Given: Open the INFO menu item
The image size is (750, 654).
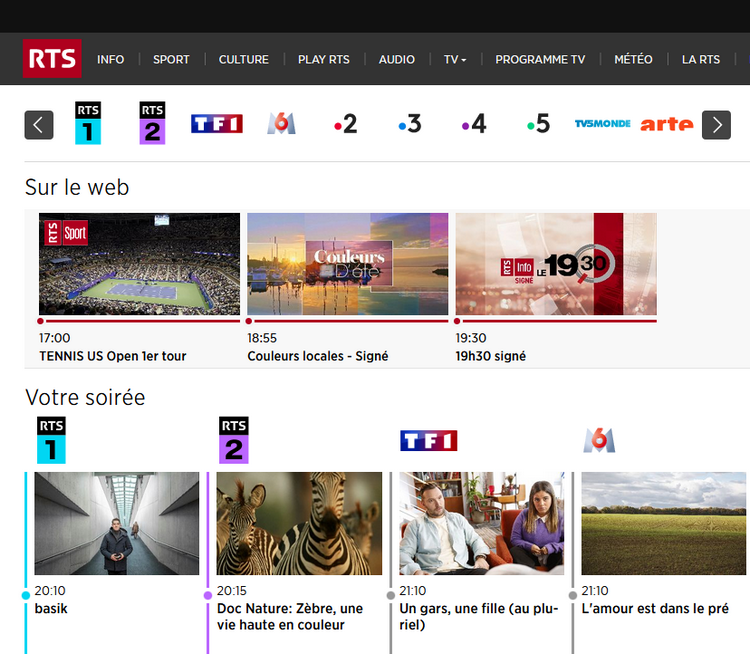Looking at the screenshot, I should (x=110, y=59).
